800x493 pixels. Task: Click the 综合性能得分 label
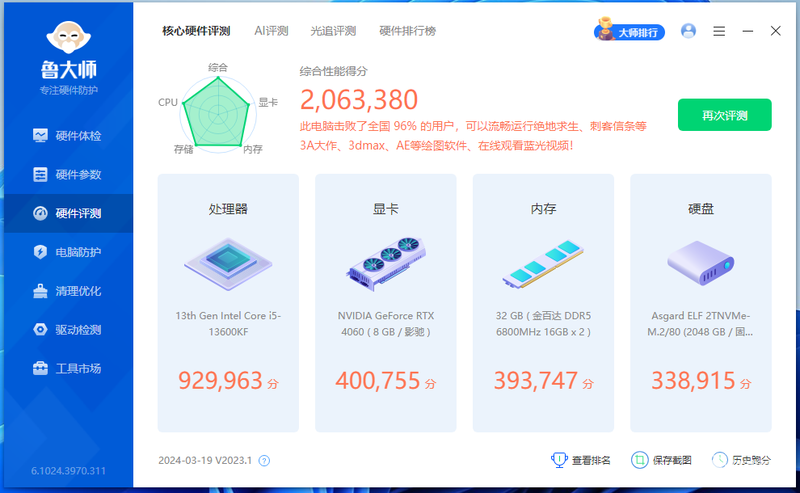click(333, 71)
